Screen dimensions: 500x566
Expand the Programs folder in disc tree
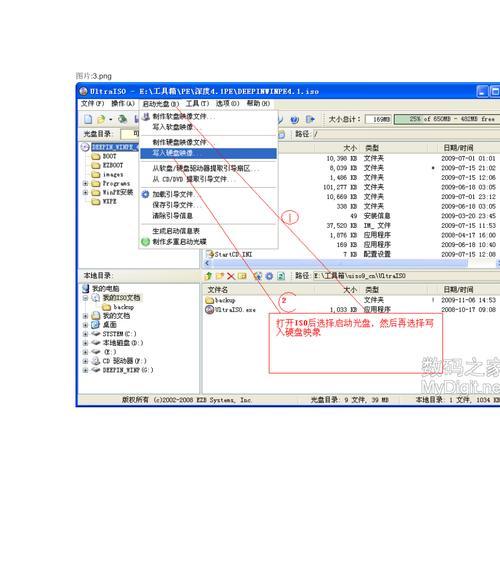pyautogui.click(x=86, y=183)
